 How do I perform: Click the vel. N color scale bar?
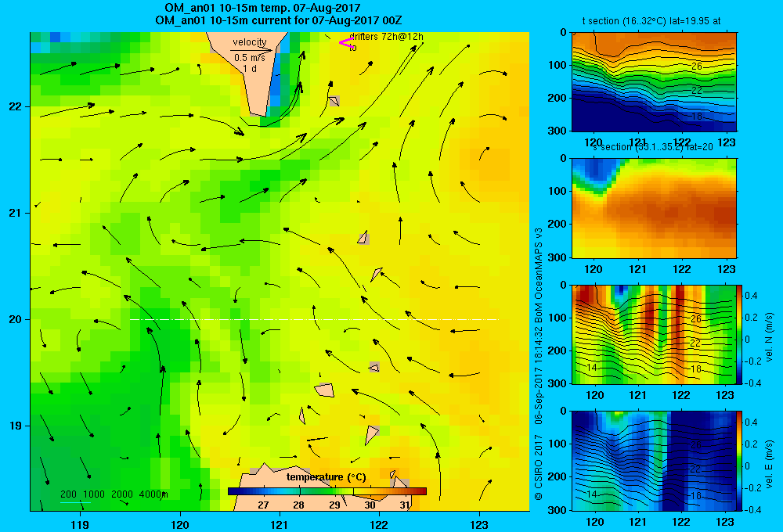pos(739,334)
